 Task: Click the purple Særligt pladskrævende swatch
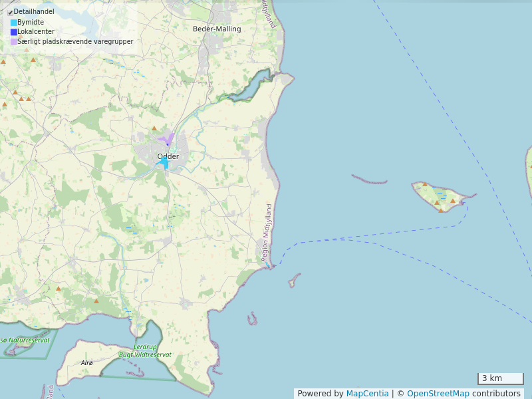click(x=14, y=42)
